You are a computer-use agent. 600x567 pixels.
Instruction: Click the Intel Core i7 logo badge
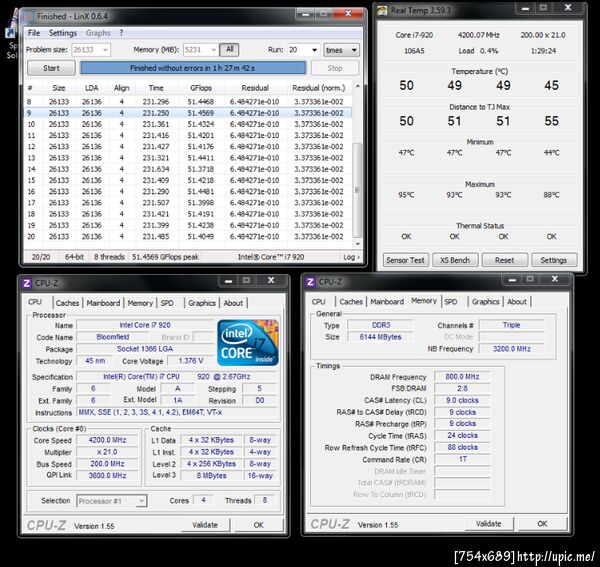[x=248, y=342]
